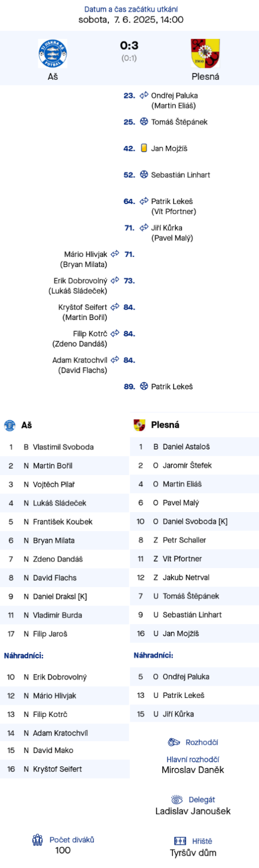Image resolution: width=259 pixels, height=868 pixels.
Task: Click the pitch icon next to Hřiště
Action: (x=180, y=841)
